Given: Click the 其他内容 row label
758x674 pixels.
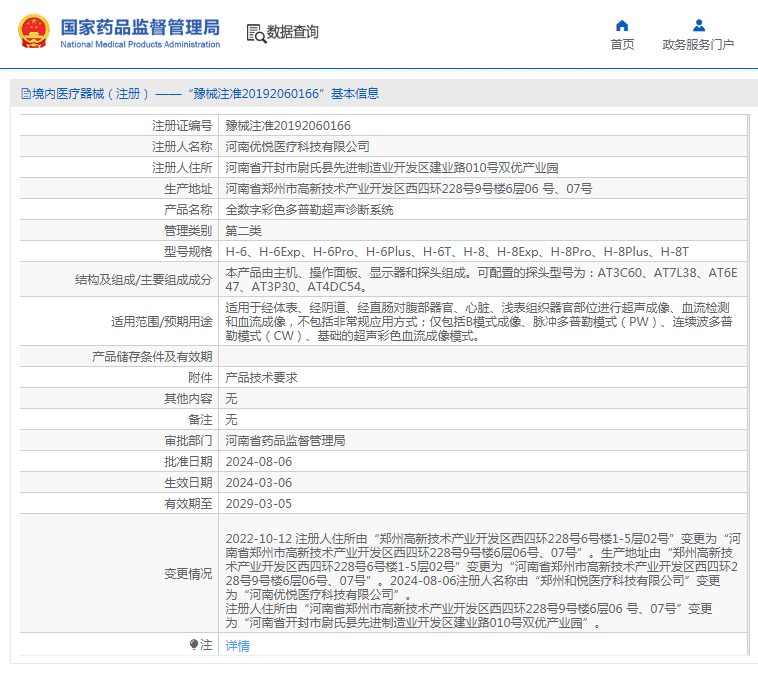Looking at the screenshot, I should coord(188,398).
